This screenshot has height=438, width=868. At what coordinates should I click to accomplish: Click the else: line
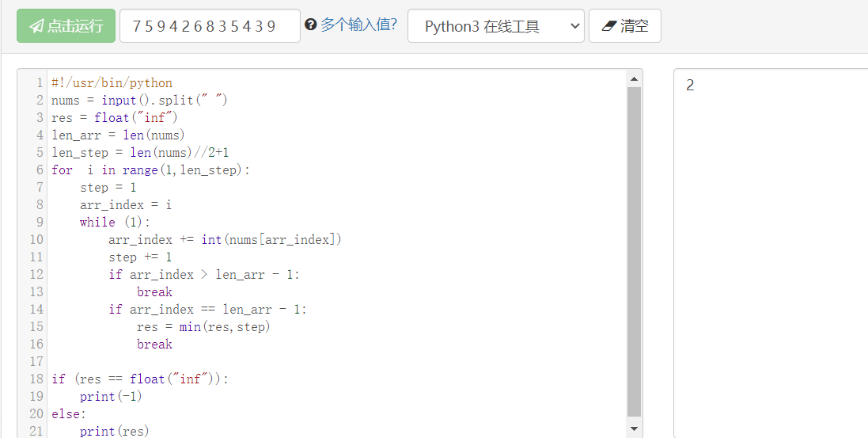69,414
